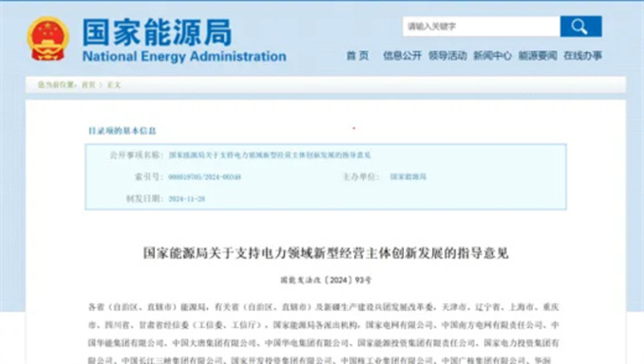The height and width of the screenshot is (364, 644).
Task: Select 能源要闻 in the navigation bar
Action: pyautogui.click(x=538, y=55)
